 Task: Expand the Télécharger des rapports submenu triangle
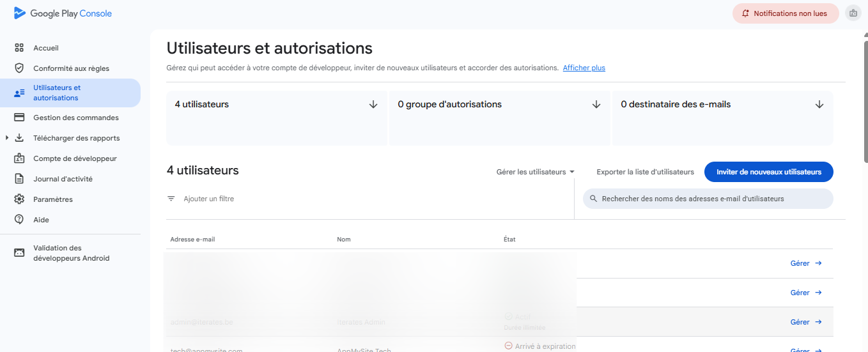pos(7,138)
